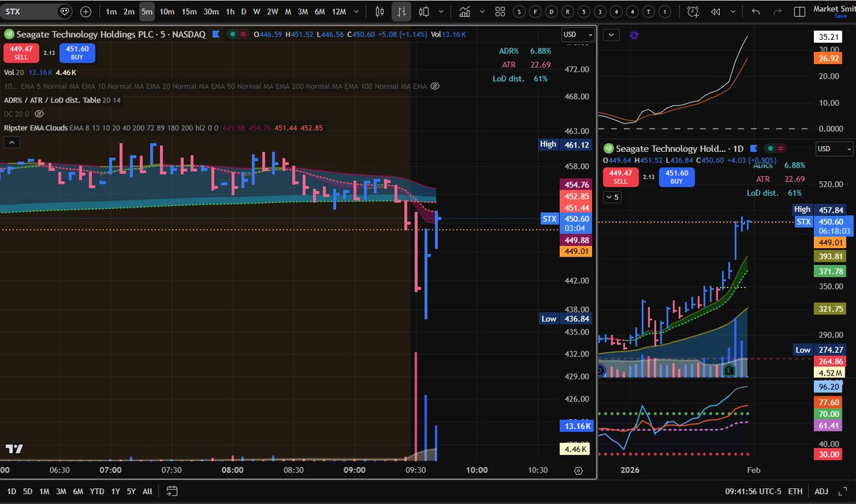Screen dimensions: 856x504
Task: Click the TradingView logo on the left chart
Action: [14, 449]
